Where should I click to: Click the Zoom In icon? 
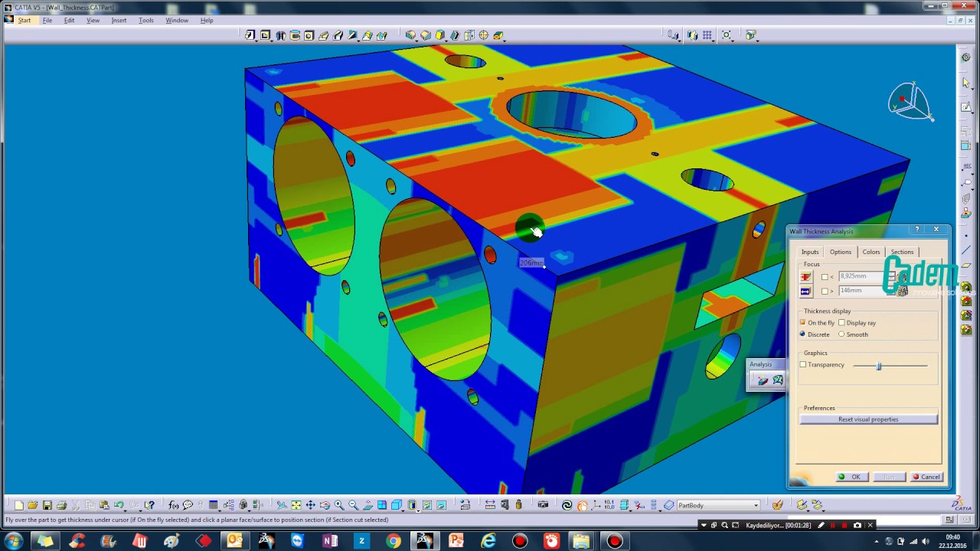point(339,505)
